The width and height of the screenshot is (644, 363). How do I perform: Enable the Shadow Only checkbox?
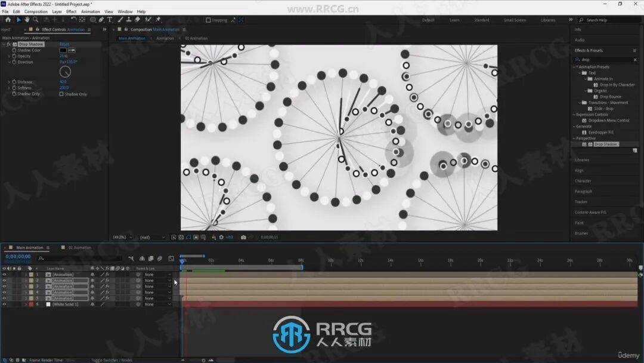coord(61,94)
